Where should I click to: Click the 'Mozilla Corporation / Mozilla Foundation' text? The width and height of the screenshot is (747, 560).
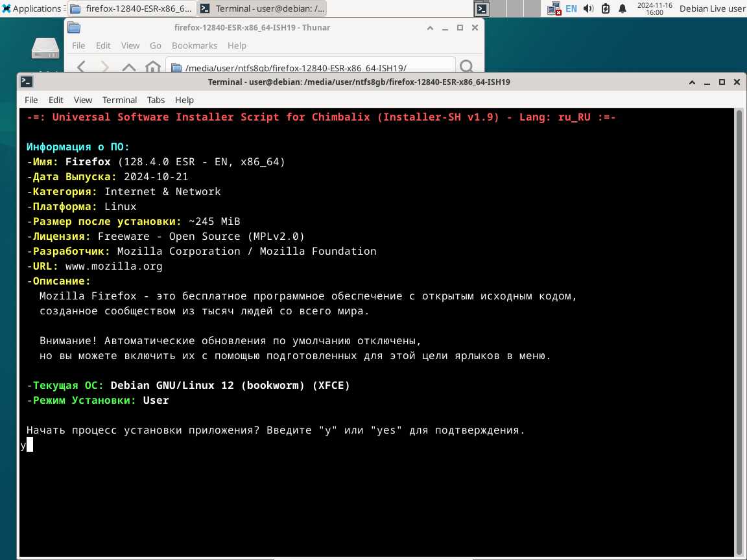tap(247, 251)
